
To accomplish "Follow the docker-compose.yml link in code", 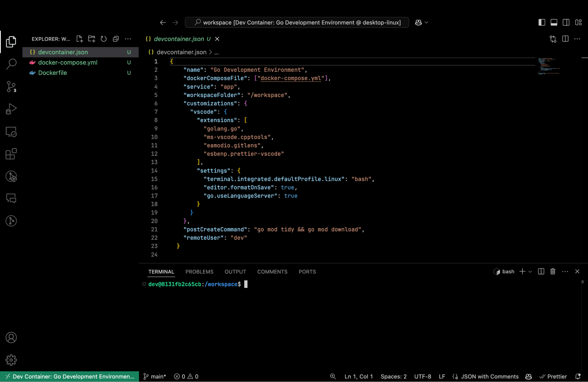I will coord(291,78).
